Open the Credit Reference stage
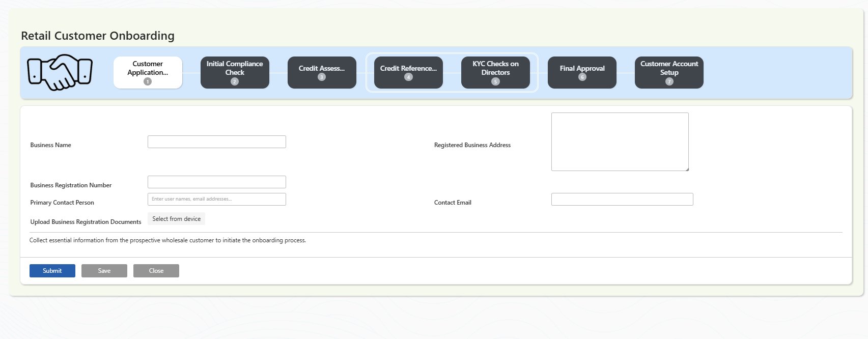Viewport: 868px width, 339px height. pos(408,72)
